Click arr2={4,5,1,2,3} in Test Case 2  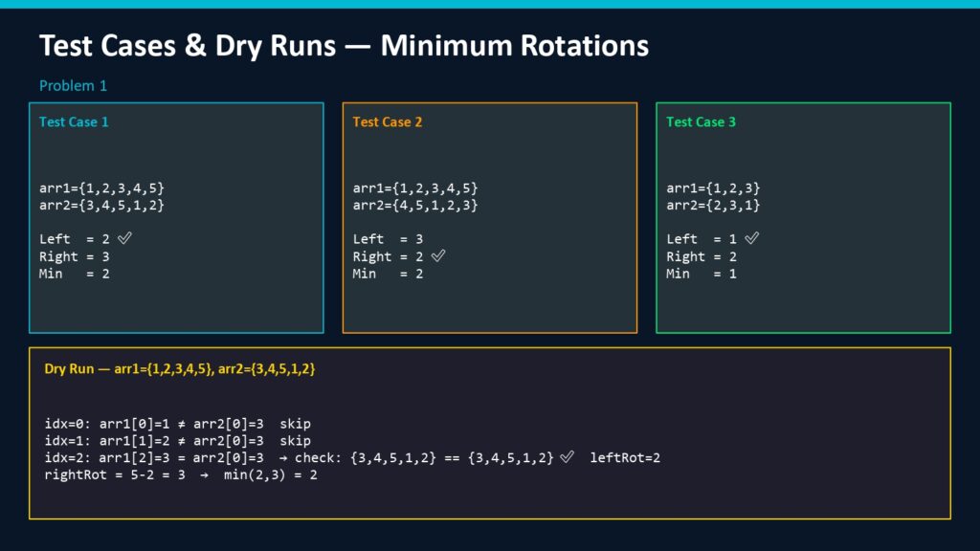(414, 205)
